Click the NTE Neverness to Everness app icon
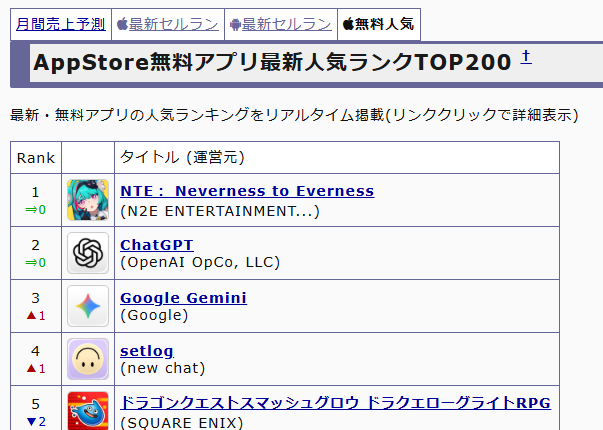This screenshot has width=603, height=430. [88, 200]
